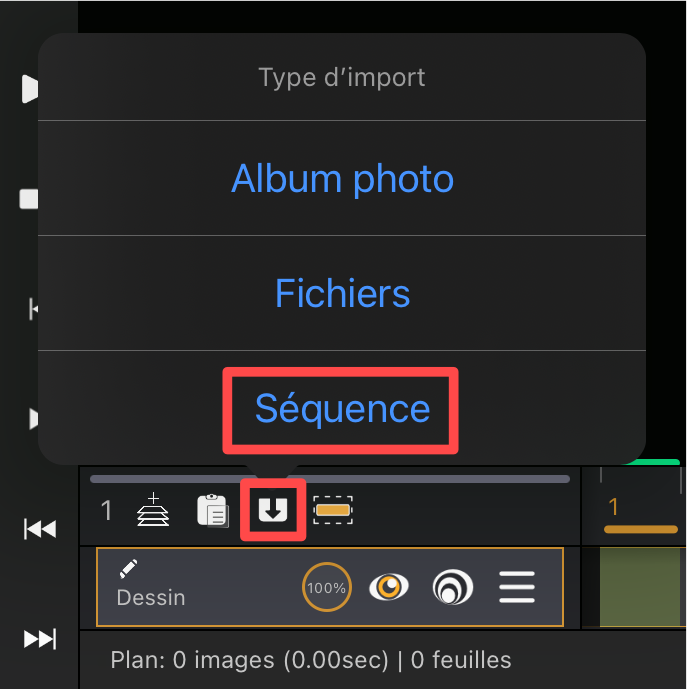Image resolution: width=687 pixels, height=689 pixels.
Task: Jump to last frame button
Action: [40, 639]
